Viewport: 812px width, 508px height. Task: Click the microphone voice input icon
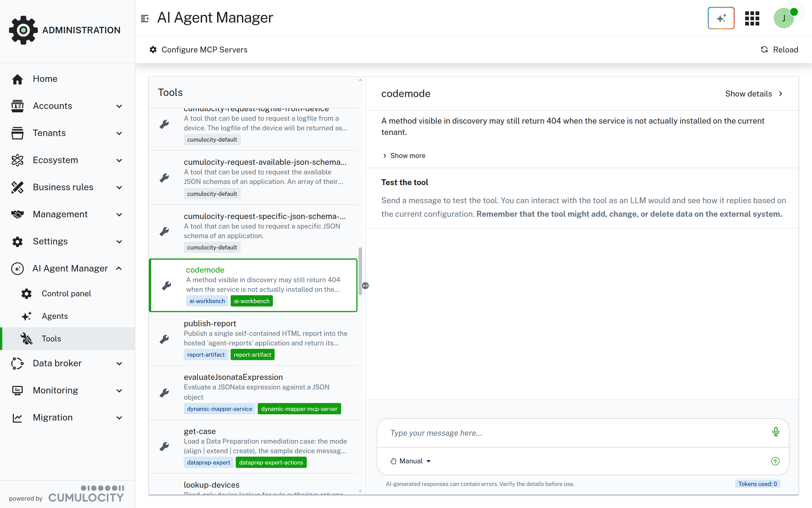point(775,432)
